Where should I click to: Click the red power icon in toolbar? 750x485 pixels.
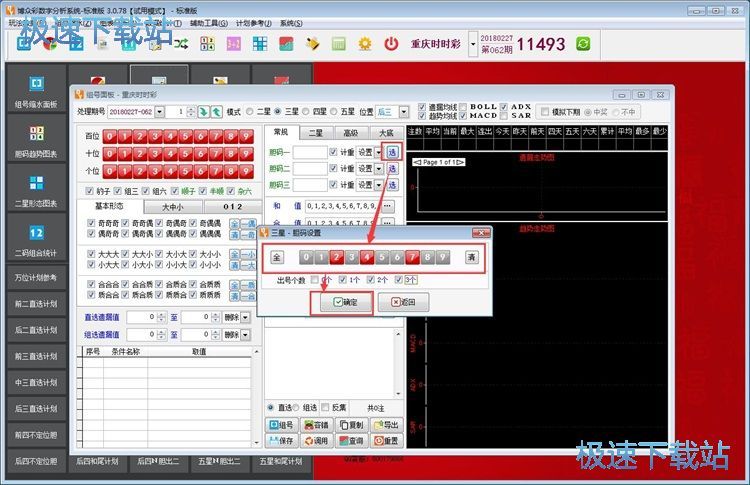pos(391,44)
